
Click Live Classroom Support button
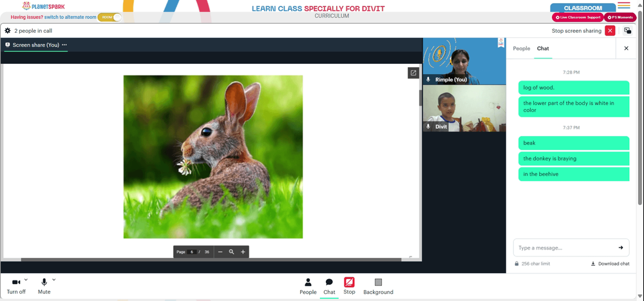pyautogui.click(x=578, y=17)
